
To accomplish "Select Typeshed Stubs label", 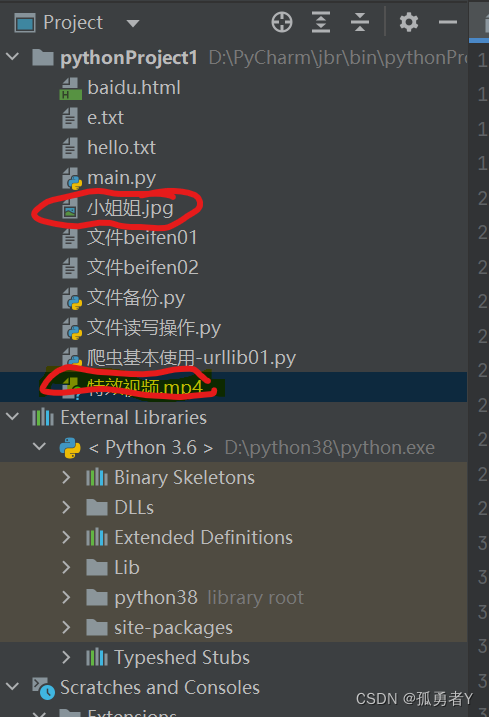I will (x=182, y=658).
